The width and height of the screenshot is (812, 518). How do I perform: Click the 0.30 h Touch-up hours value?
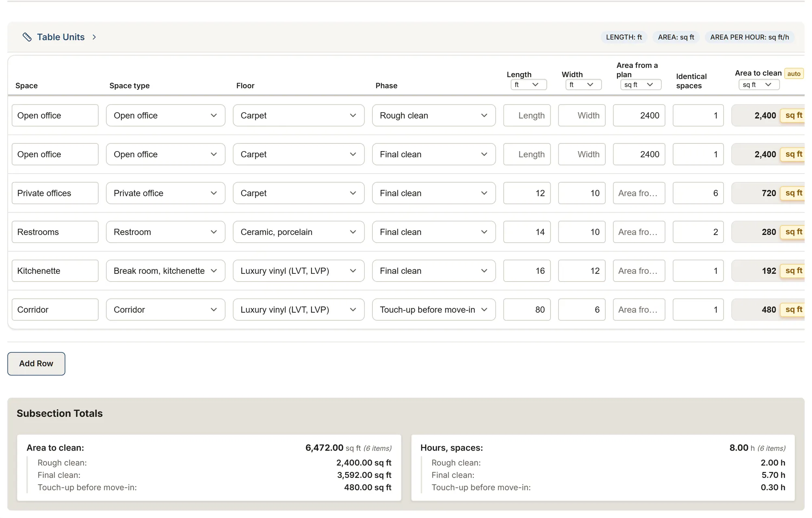[773, 487]
